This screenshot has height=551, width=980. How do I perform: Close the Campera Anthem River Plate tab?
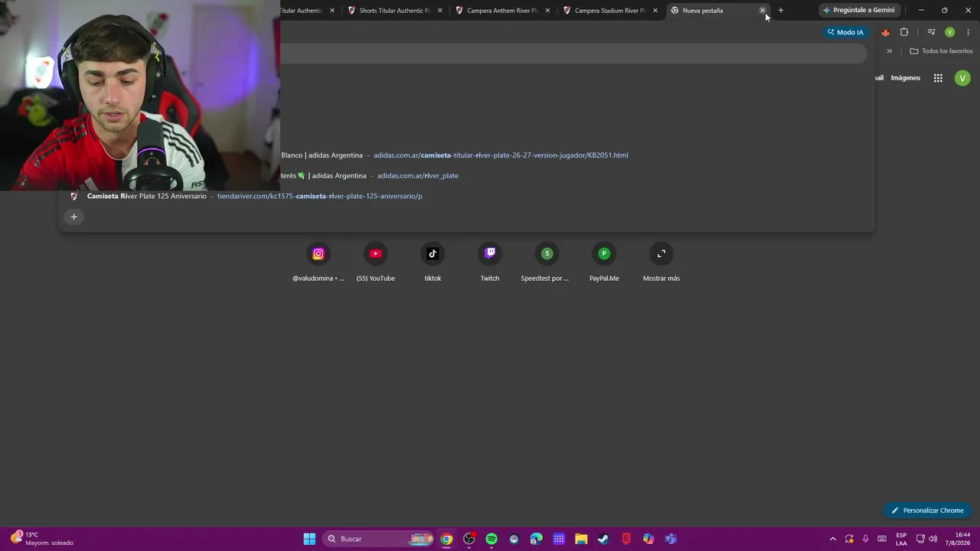tap(547, 11)
